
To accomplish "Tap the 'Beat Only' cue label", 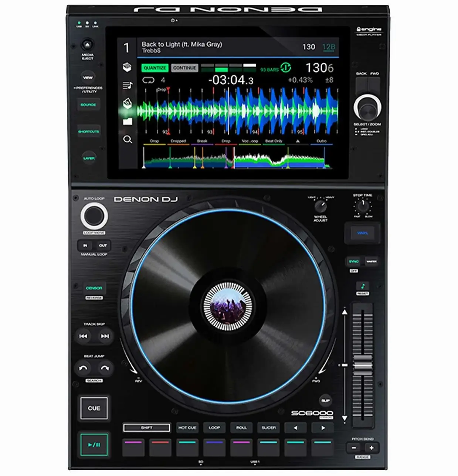I will (274, 141).
